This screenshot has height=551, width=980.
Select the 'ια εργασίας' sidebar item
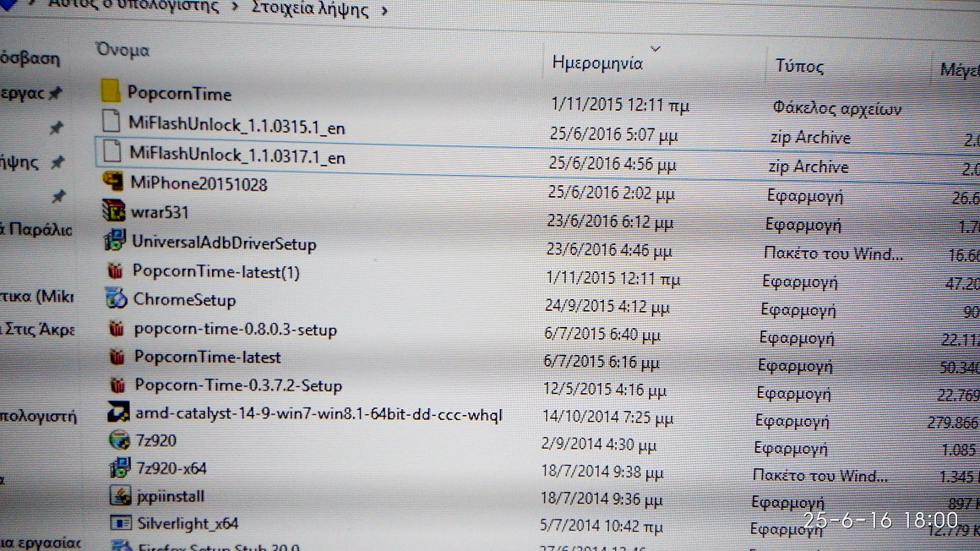coord(41,543)
